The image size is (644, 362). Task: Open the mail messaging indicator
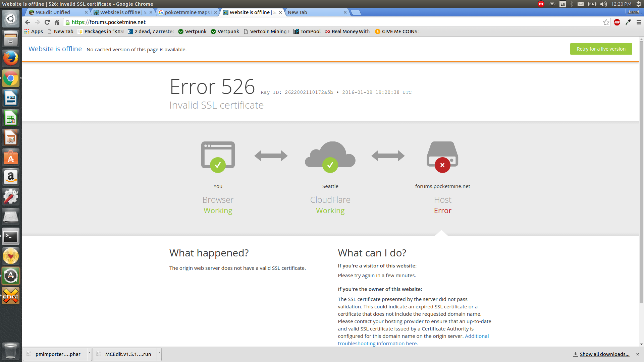(581, 4)
